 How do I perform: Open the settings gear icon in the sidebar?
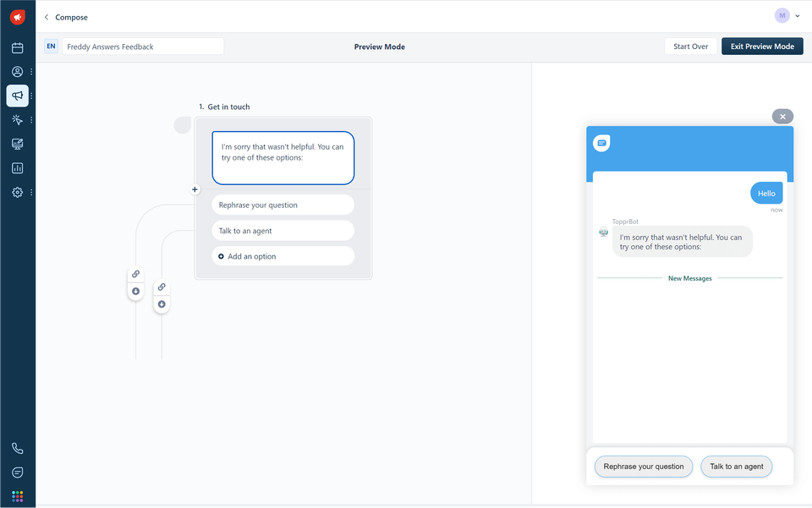click(x=17, y=193)
